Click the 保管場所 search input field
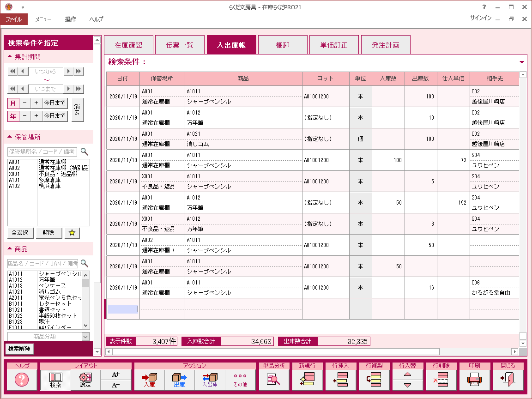Viewport: 532px width, 399px height. point(42,151)
